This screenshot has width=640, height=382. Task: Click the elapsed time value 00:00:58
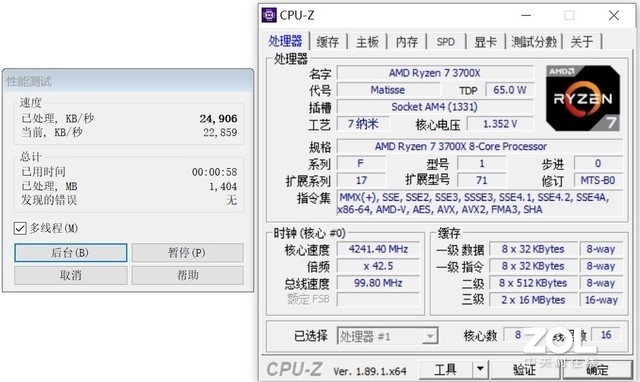[214, 172]
